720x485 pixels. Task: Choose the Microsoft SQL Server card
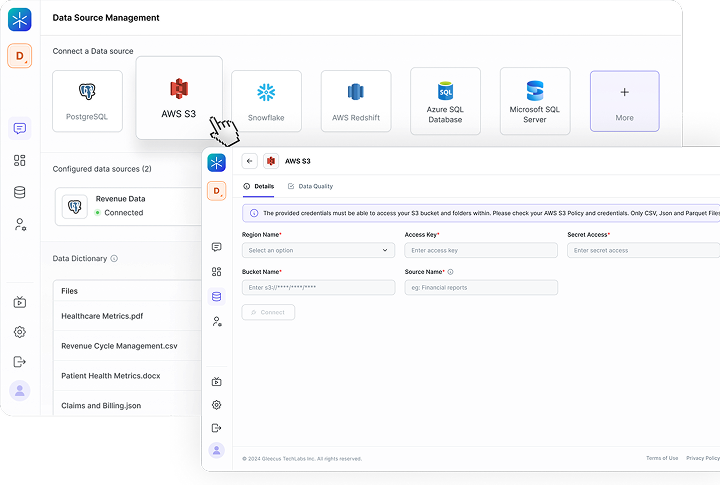click(535, 101)
